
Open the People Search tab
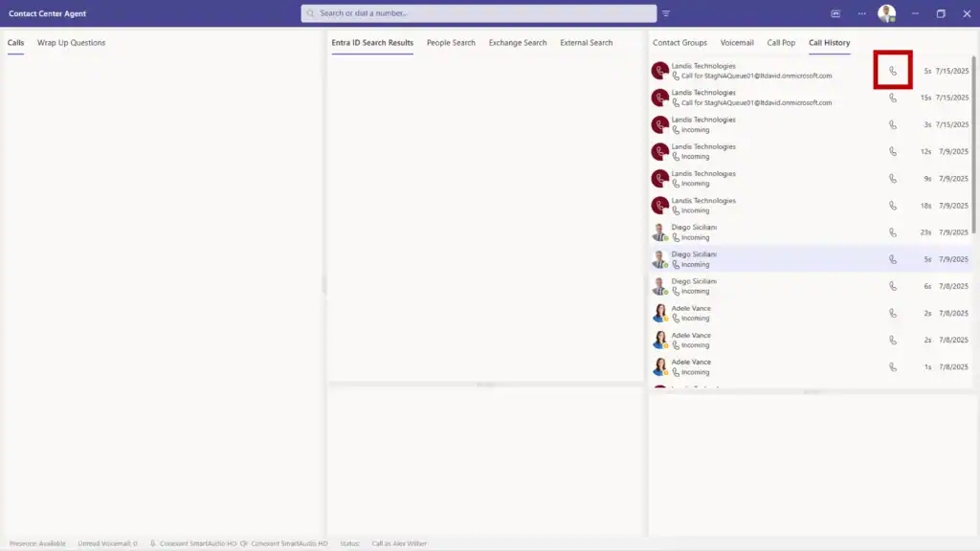pyautogui.click(x=450, y=42)
